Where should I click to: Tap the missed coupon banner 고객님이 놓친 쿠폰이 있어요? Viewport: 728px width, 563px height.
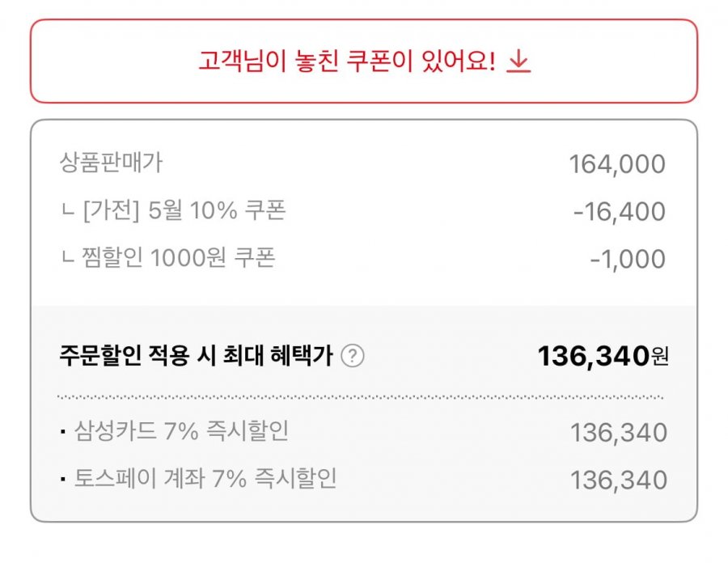click(364, 61)
